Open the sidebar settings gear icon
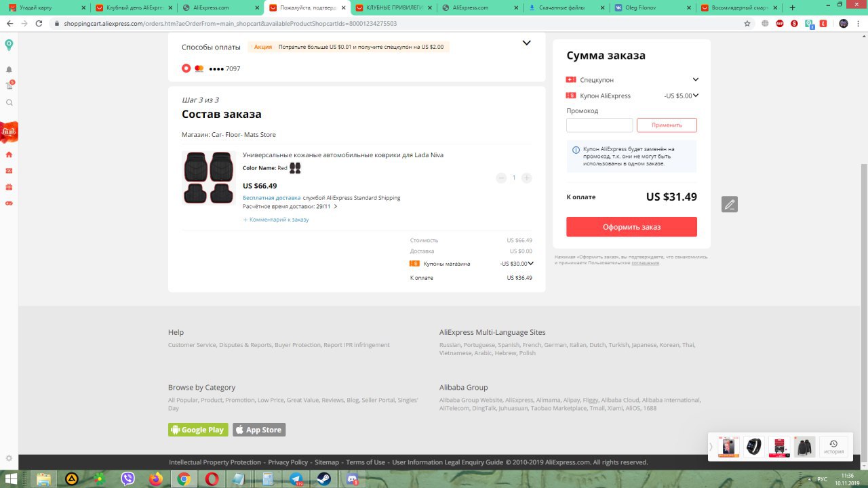This screenshot has height=488, width=868. click(x=9, y=459)
